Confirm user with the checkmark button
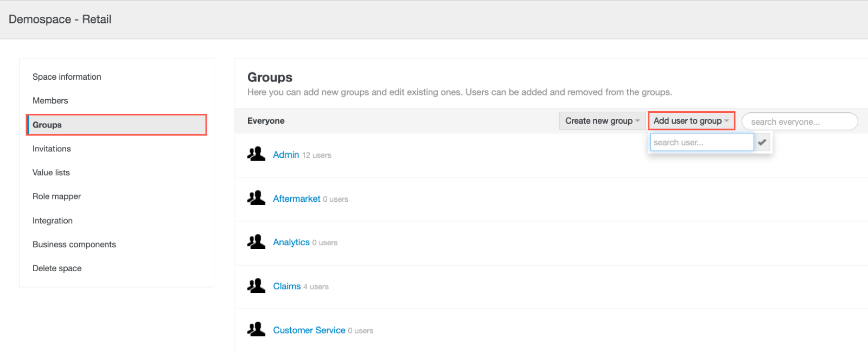This screenshot has height=352, width=868. click(x=762, y=142)
